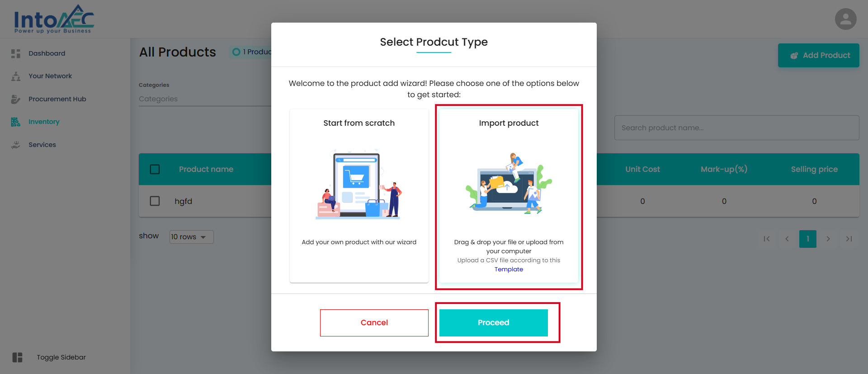The width and height of the screenshot is (868, 374).
Task: Click the Dashboard sidebar icon
Action: pyautogui.click(x=16, y=53)
